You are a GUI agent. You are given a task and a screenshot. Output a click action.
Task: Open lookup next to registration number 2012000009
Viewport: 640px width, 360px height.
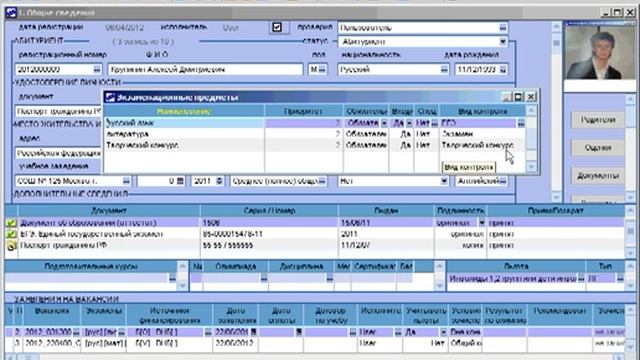[97, 69]
